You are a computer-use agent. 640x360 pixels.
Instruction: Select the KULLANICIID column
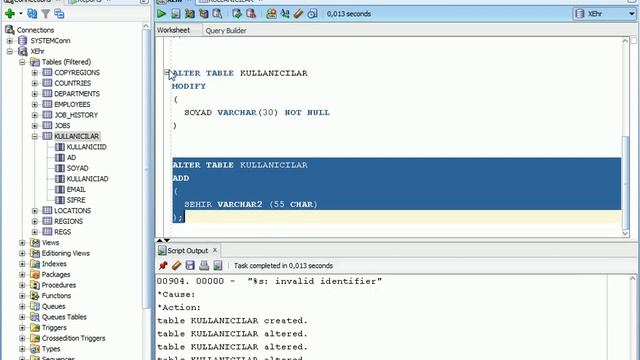click(x=87, y=147)
